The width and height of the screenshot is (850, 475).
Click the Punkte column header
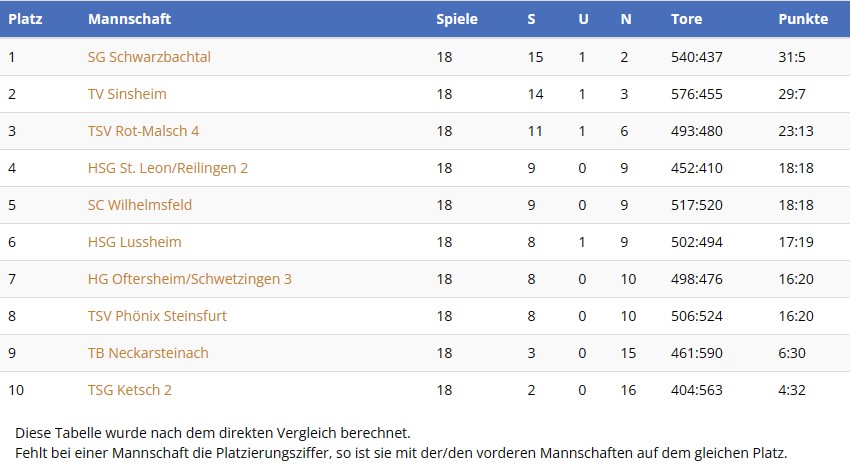pyautogui.click(x=803, y=19)
